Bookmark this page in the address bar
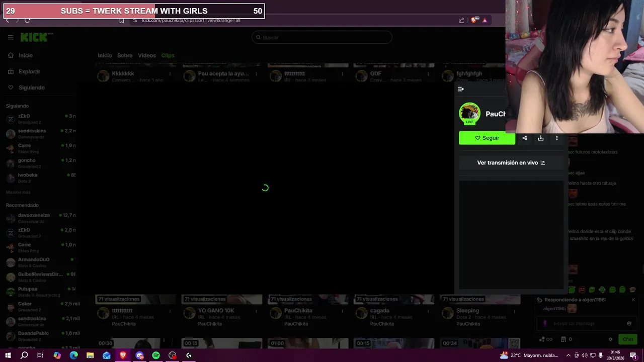Image resolution: width=644 pixels, height=362 pixels. click(x=122, y=20)
